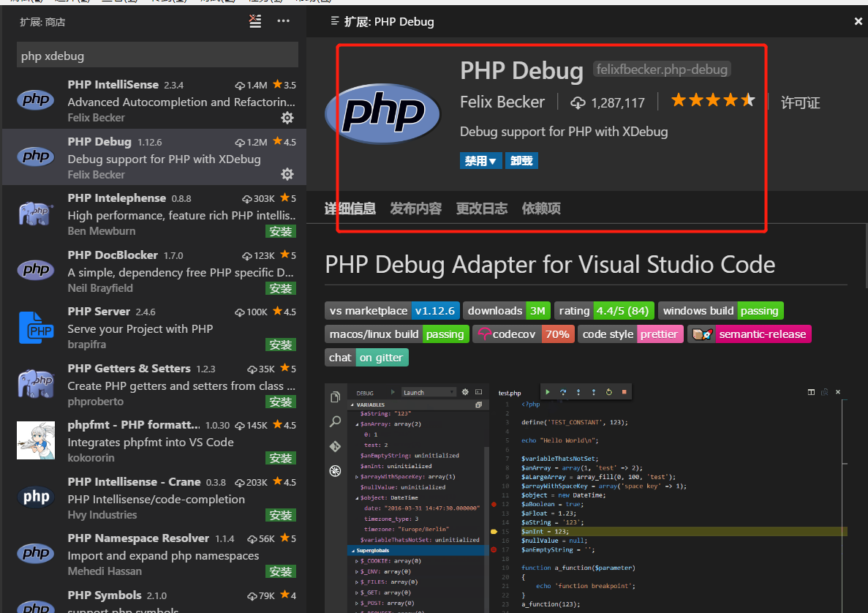Click the star rating in extension details
The image size is (868, 613).
click(x=713, y=100)
